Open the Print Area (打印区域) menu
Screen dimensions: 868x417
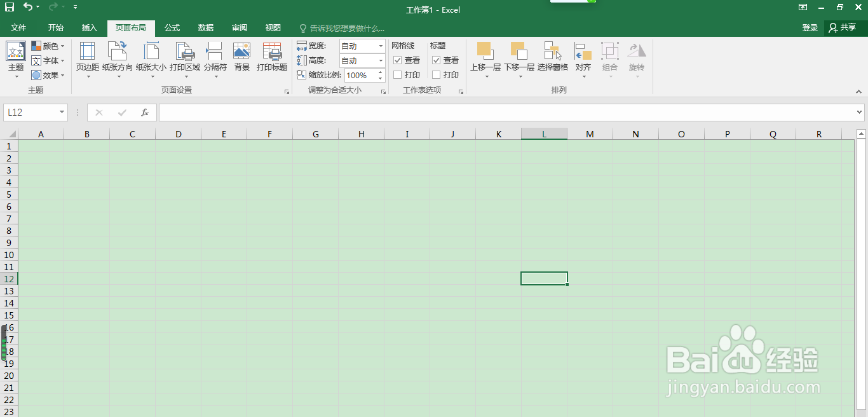(x=185, y=60)
